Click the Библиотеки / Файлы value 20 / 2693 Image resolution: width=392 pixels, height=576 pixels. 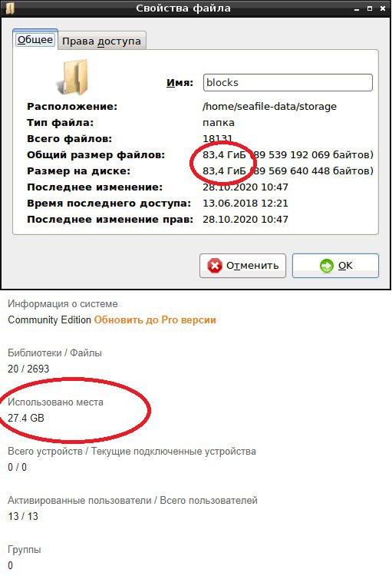point(28,369)
